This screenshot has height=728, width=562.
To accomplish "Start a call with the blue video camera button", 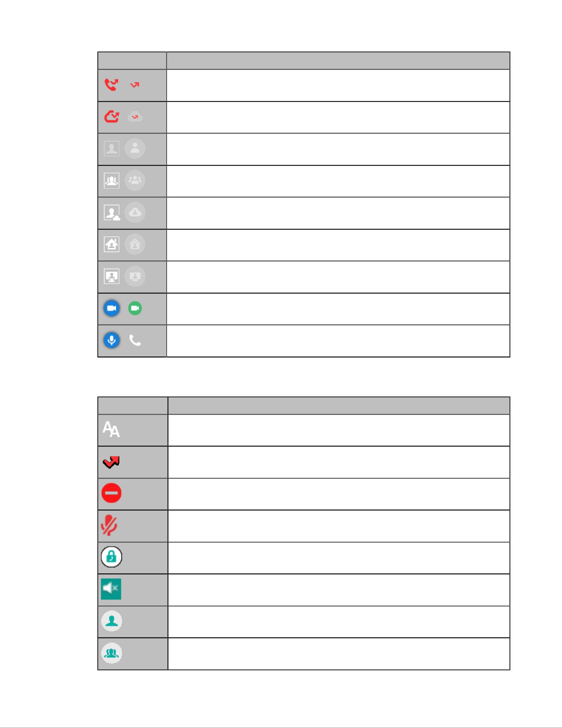I will click(x=112, y=308).
